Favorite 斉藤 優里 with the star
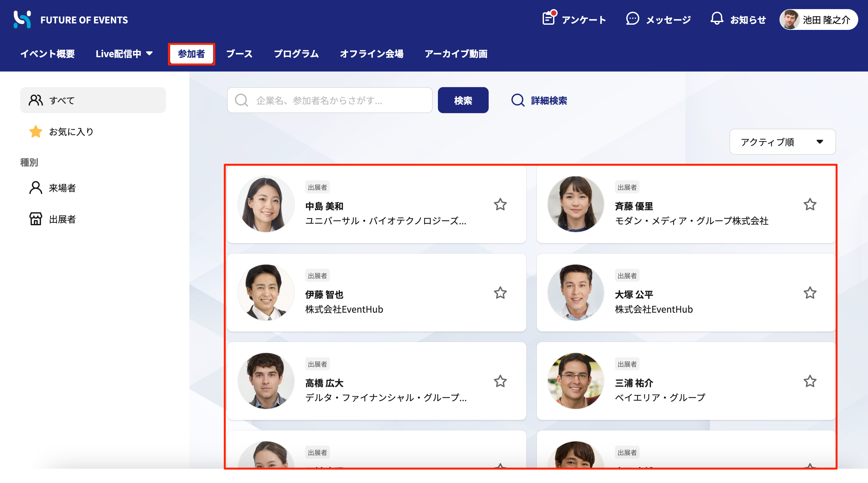The height and width of the screenshot is (483, 868). (x=810, y=204)
